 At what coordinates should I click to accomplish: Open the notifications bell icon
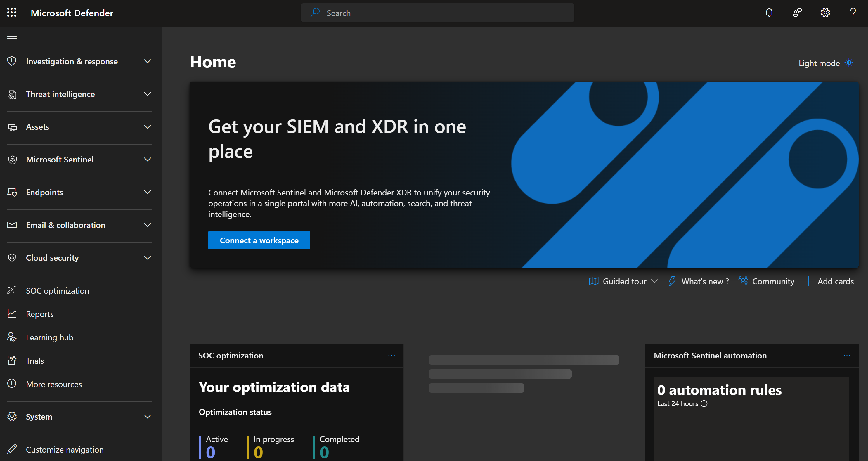click(x=769, y=13)
